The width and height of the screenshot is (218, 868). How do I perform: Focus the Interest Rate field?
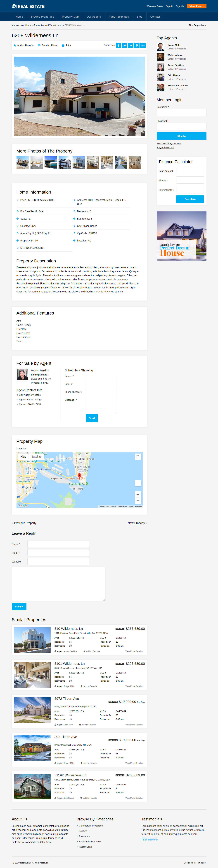point(190,190)
